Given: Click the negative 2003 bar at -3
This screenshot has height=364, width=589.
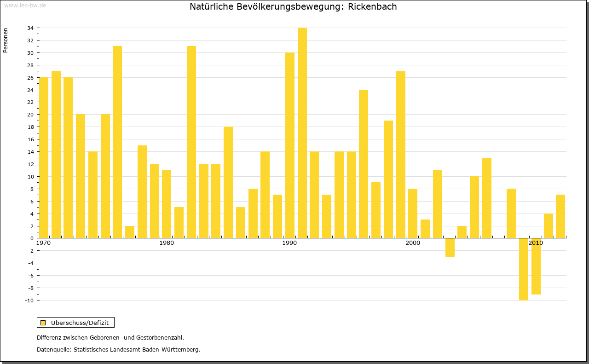Looking at the screenshot, I should coord(450,248).
